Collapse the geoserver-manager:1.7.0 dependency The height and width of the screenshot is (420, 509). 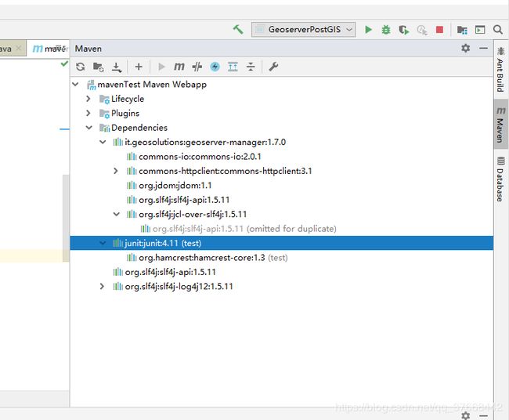pyautogui.click(x=103, y=142)
